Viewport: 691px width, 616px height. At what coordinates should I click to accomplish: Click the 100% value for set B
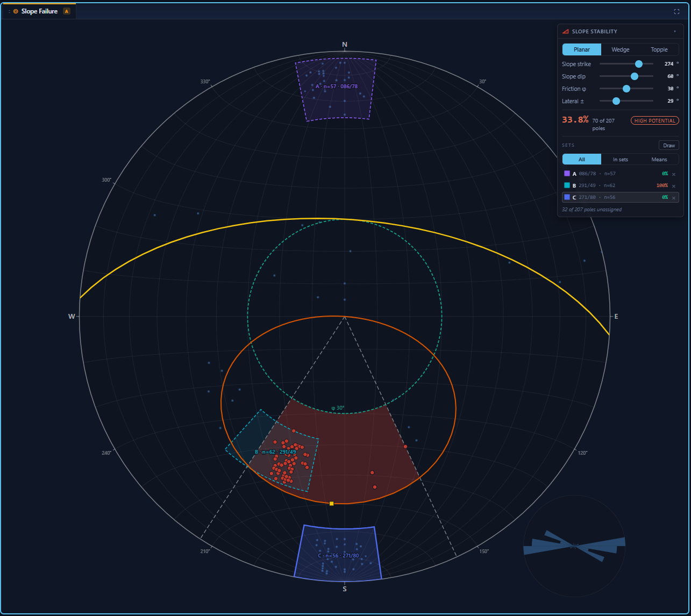click(x=662, y=185)
